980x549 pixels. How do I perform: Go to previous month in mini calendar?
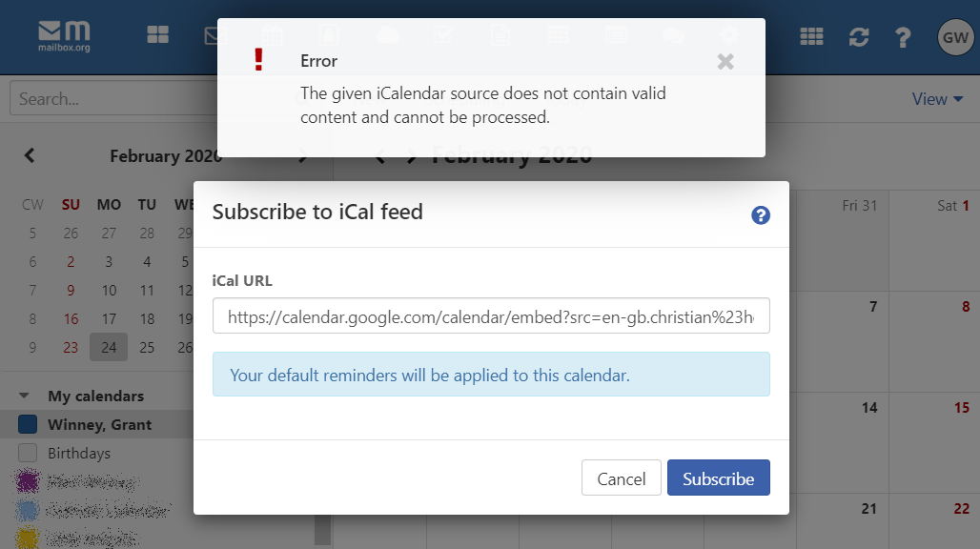point(30,155)
